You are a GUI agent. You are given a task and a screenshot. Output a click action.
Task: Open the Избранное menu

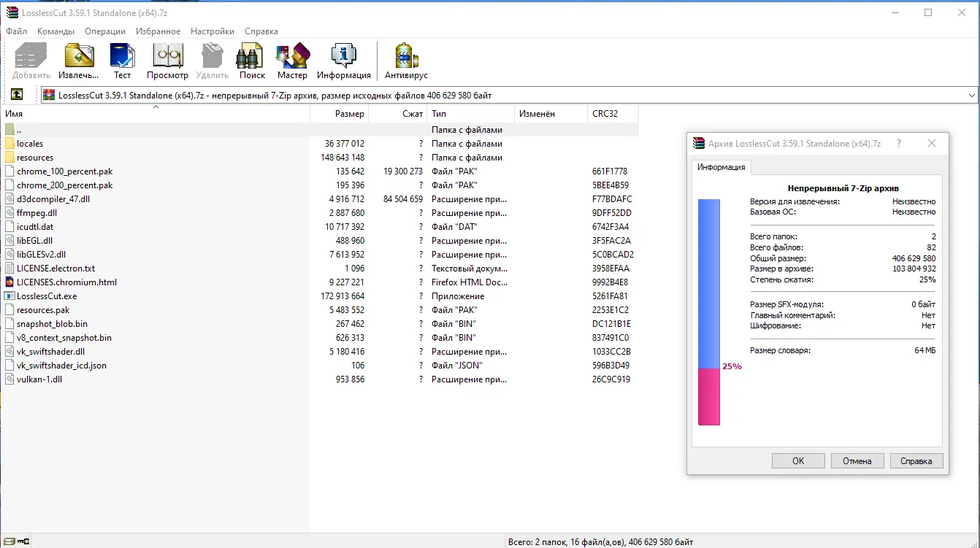tap(158, 31)
